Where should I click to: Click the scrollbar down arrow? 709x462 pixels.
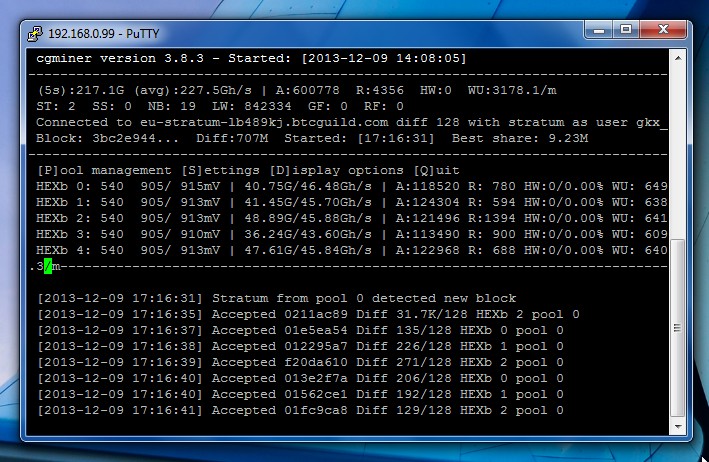(678, 426)
